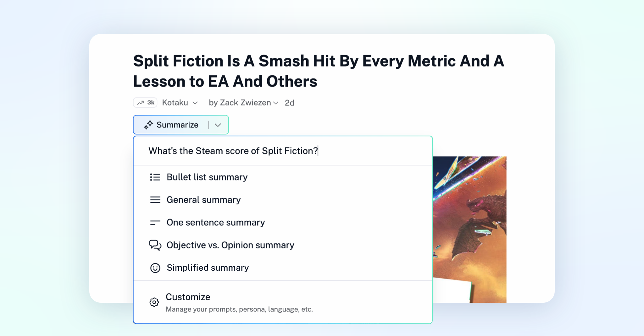
Task: Choose Objective vs. Opinion summary
Action: (230, 245)
